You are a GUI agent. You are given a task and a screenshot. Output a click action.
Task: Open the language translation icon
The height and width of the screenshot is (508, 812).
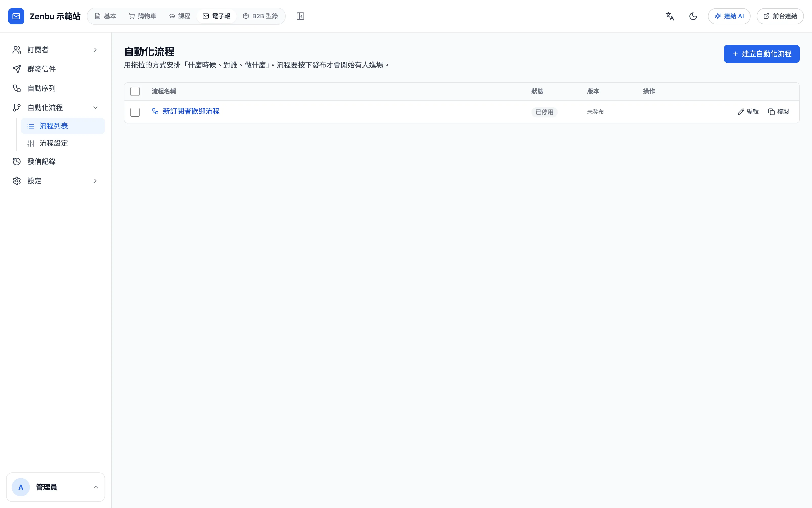point(670,16)
